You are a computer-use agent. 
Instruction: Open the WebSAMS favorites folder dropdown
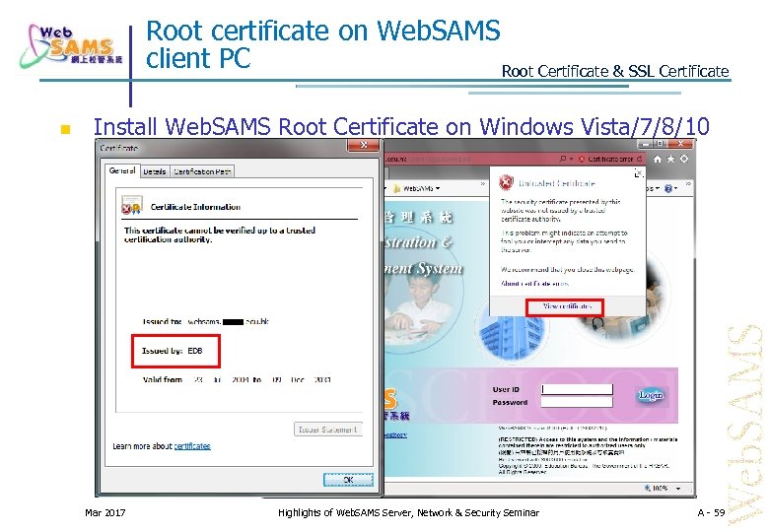click(x=416, y=188)
